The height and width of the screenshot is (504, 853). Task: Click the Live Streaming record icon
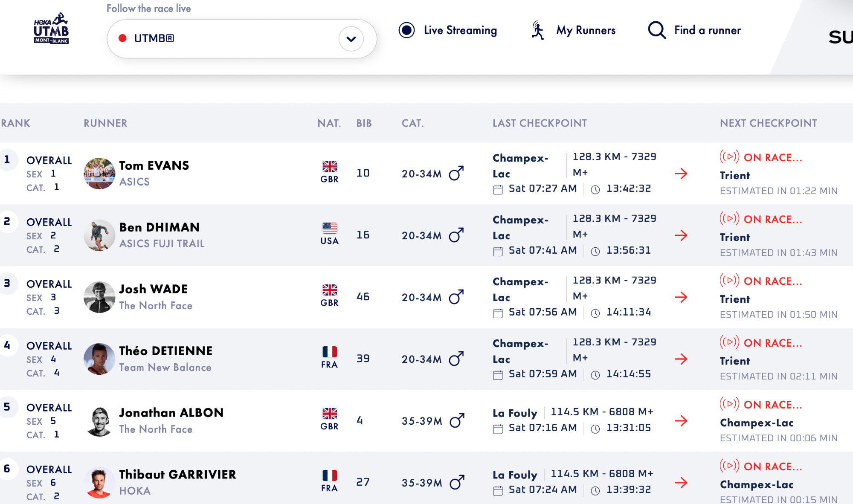pyautogui.click(x=406, y=30)
